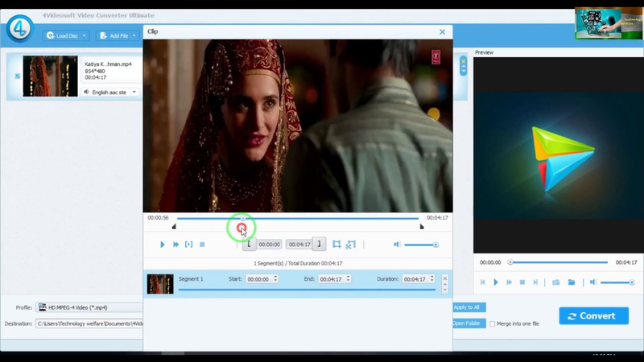Screen dimensions: 644x362
Task: Enable Merge into one file checkbox
Action: click(x=492, y=324)
